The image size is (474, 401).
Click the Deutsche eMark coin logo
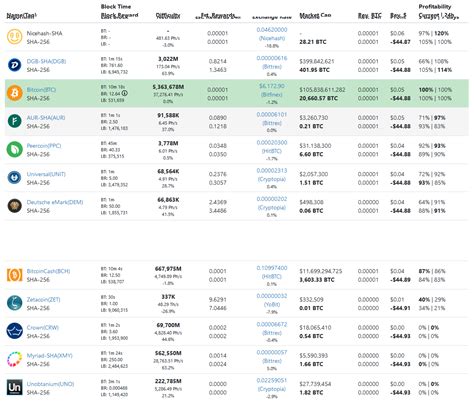15,206
